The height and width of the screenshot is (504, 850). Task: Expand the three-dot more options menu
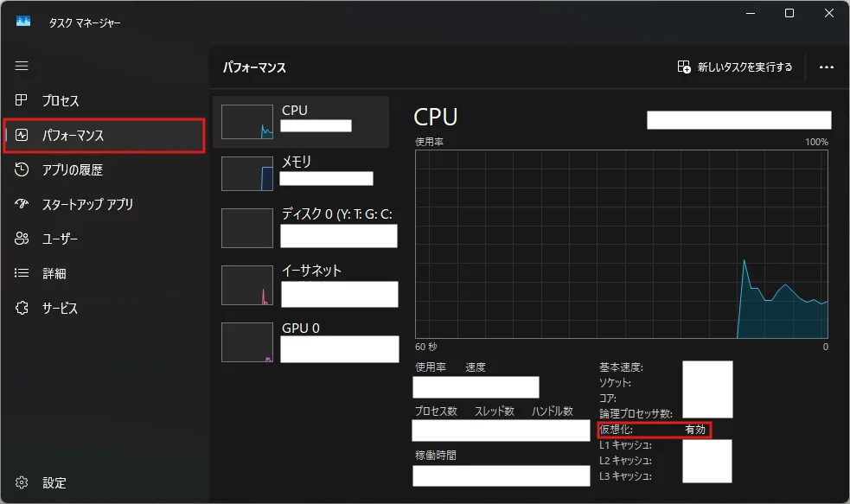(826, 67)
